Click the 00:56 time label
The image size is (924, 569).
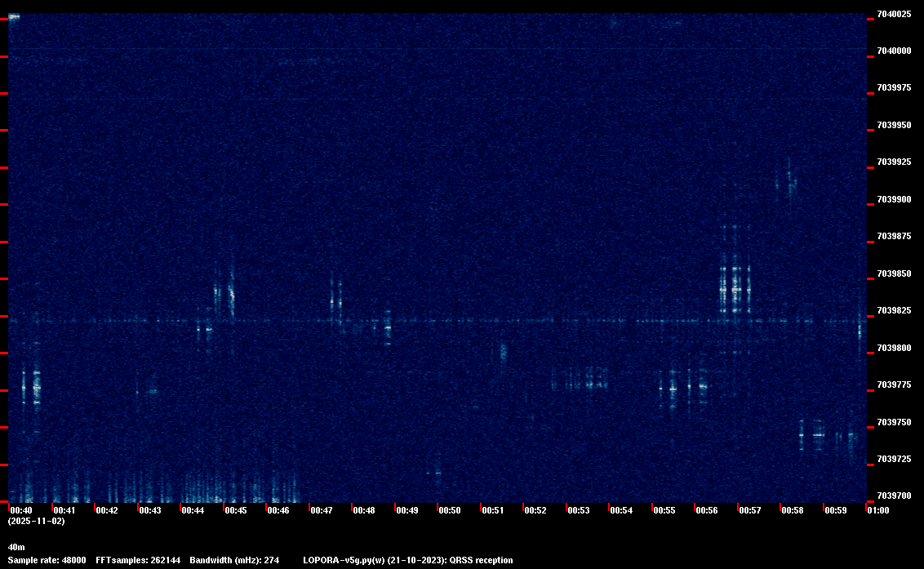[x=707, y=510]
